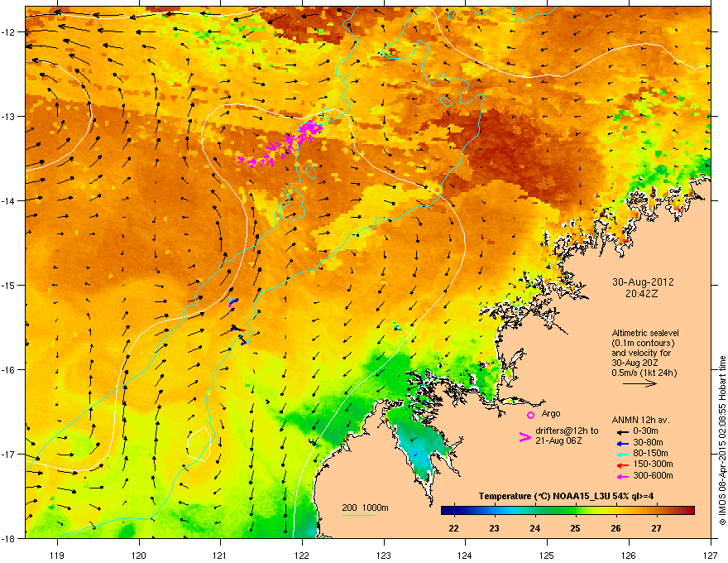Click the '80-150m' depth label
728x563 pixels.
[x=650, y=453]
